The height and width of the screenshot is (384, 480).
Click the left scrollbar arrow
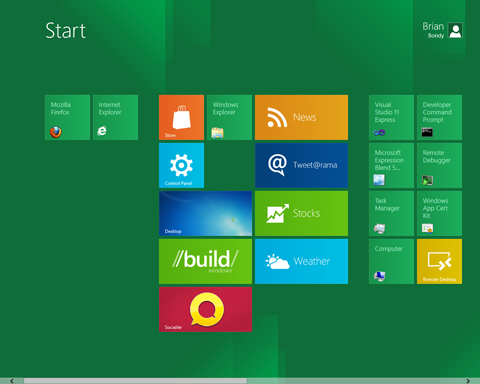tap(12, 381)
